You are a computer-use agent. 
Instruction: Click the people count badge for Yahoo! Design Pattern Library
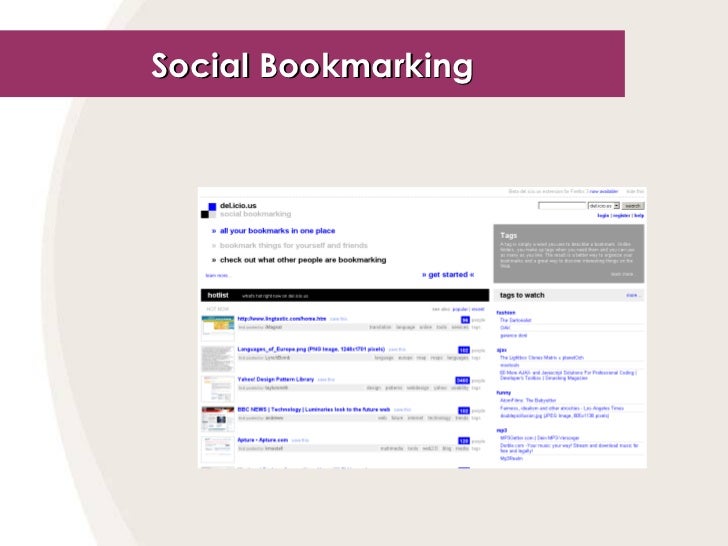coord(462,380)
